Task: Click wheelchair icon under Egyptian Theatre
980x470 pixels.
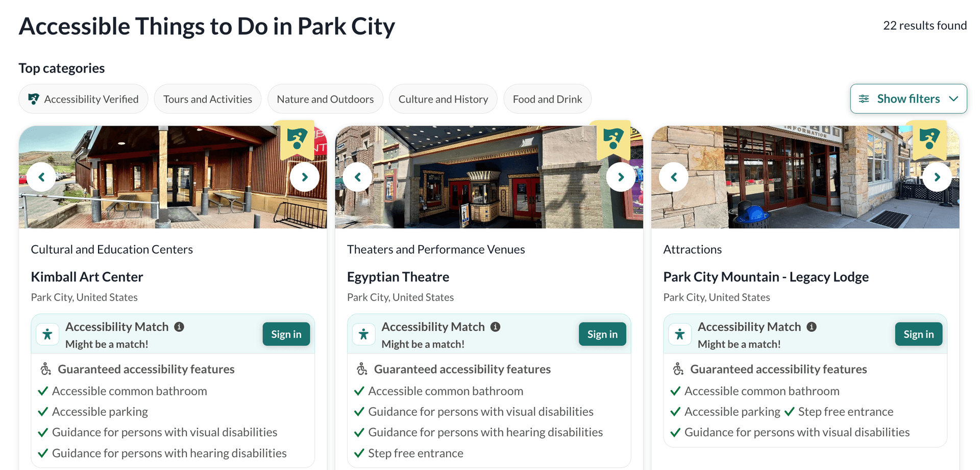Action: coord(362,369)
